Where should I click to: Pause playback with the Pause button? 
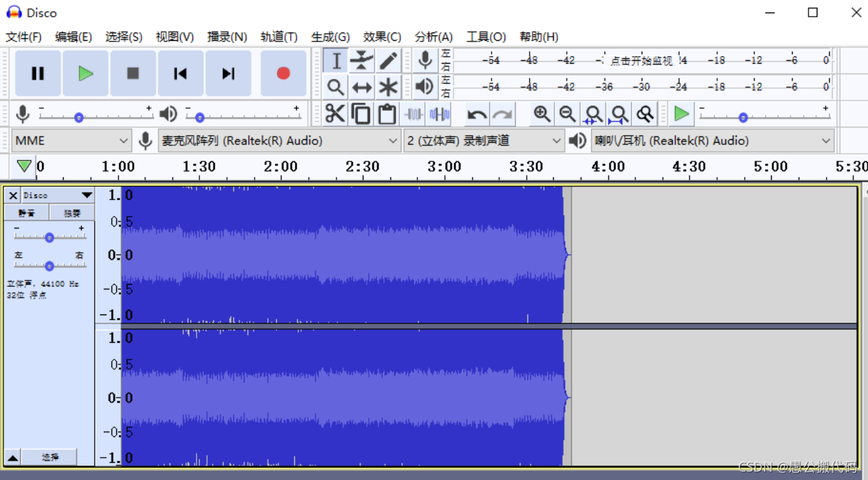[x=38, y=73]
